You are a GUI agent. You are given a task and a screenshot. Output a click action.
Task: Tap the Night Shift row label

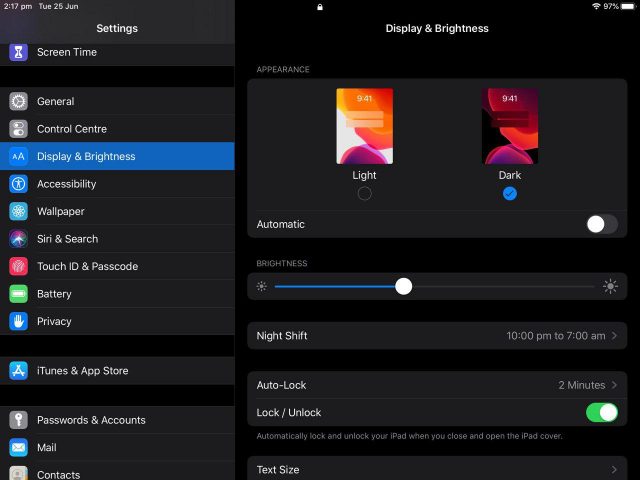tap(282, 336)
